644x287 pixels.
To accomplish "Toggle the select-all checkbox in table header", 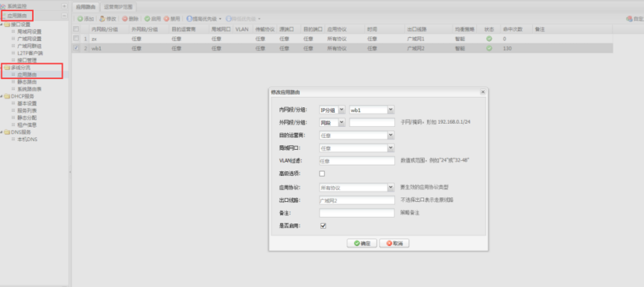I will tap(76, 29).
